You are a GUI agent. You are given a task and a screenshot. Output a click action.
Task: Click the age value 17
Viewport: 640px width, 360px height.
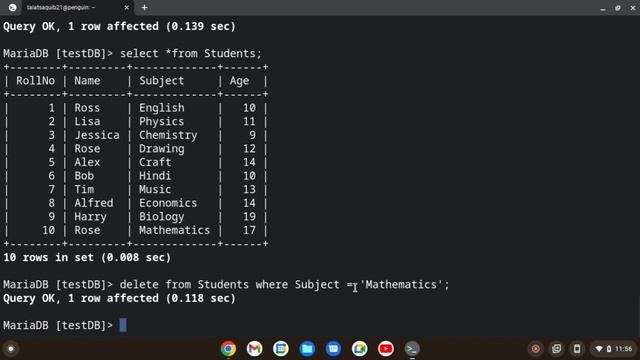tap(249, 230)
